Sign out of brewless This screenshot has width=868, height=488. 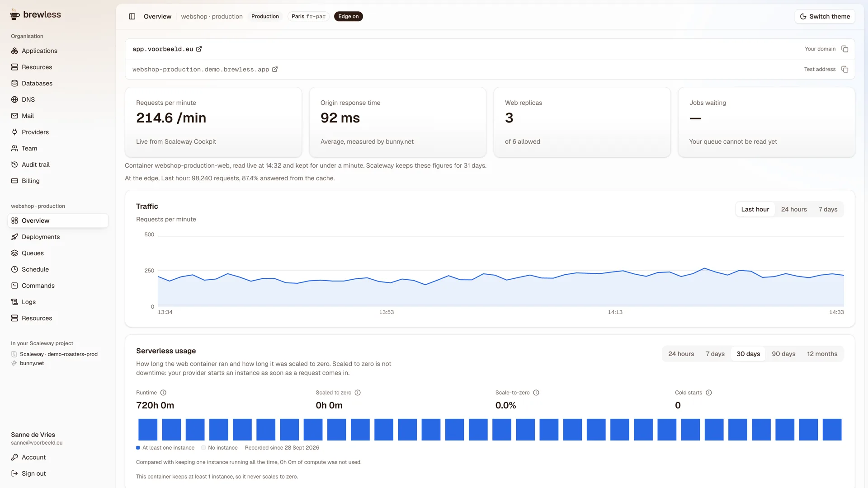[x=58, y=474]
